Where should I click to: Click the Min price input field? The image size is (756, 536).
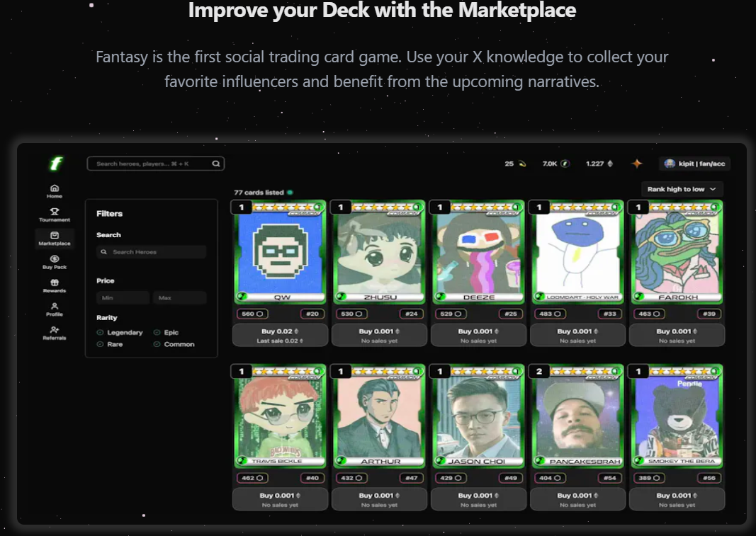(123, 298)
